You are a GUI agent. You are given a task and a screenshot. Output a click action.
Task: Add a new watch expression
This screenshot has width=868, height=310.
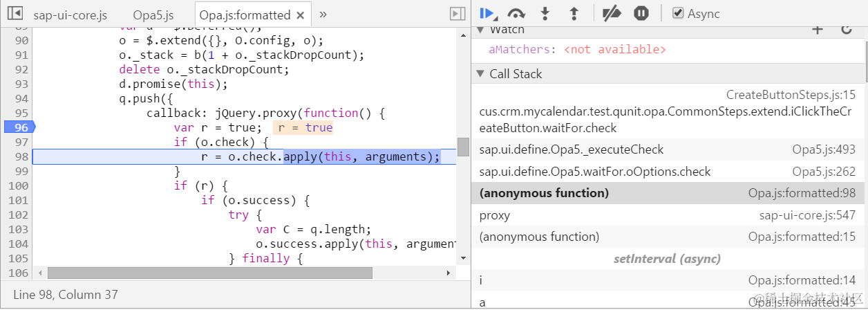point(817,29)
